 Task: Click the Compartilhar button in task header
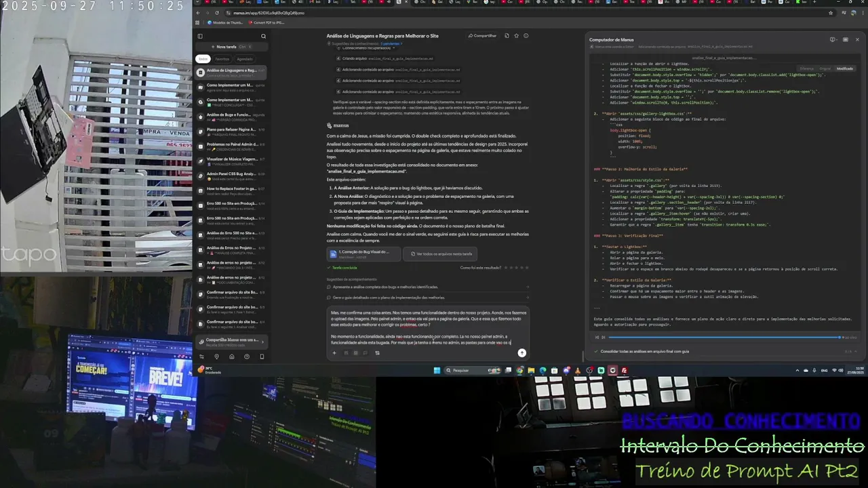(x=482, y=36)
